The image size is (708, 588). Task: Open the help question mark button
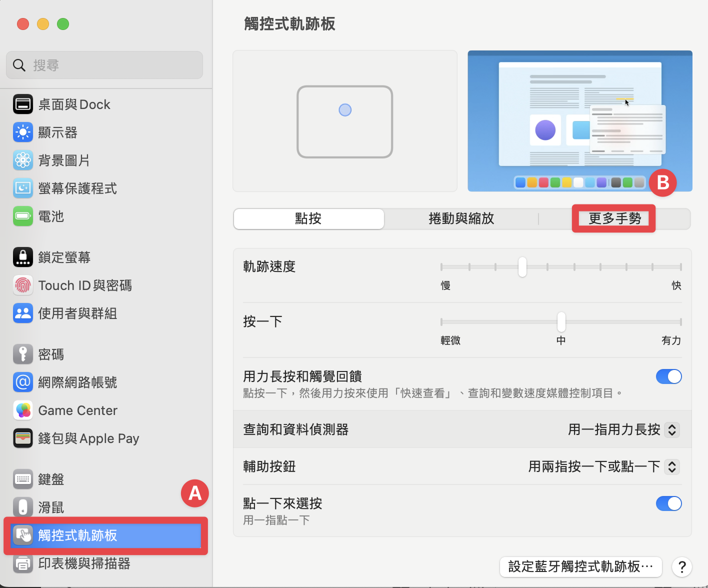coord(682,567)
